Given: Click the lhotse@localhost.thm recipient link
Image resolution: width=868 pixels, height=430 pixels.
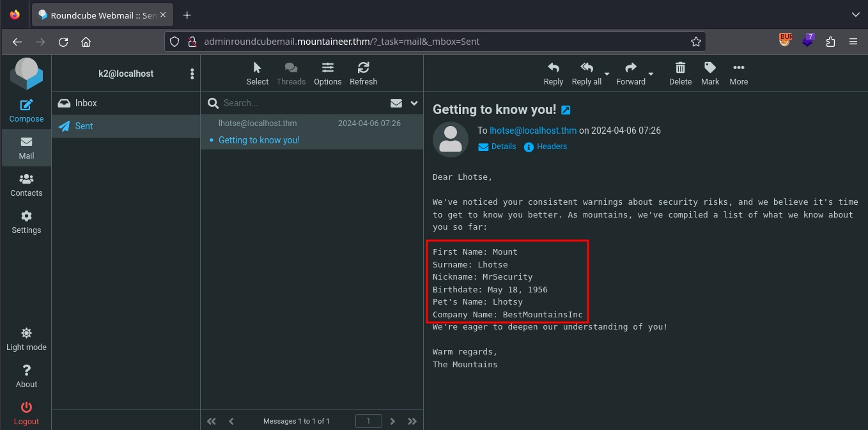Looking at the screenshot, I should [533, 131].
